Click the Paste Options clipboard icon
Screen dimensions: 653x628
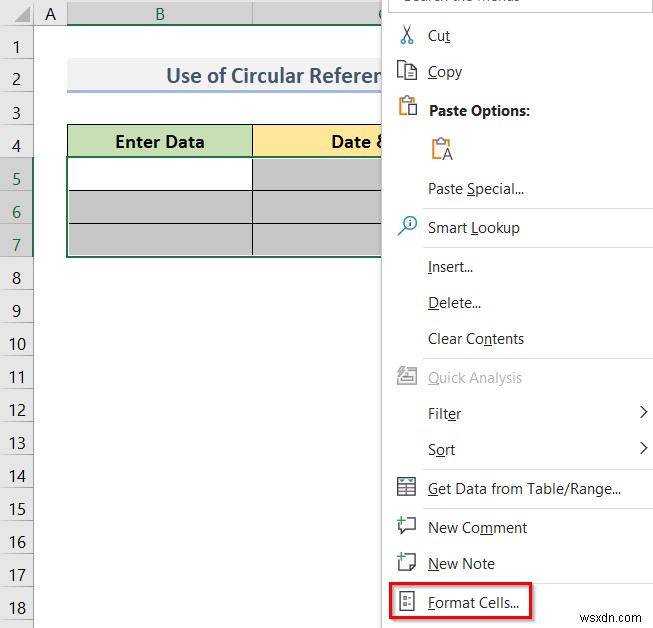[x=408, y=106]
